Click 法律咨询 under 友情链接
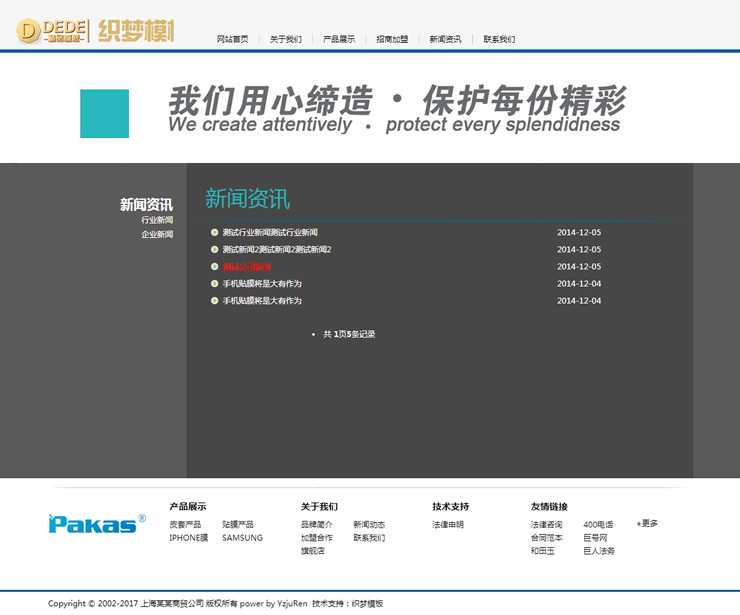This screenshot has height=615, width=740. [546, 525]
